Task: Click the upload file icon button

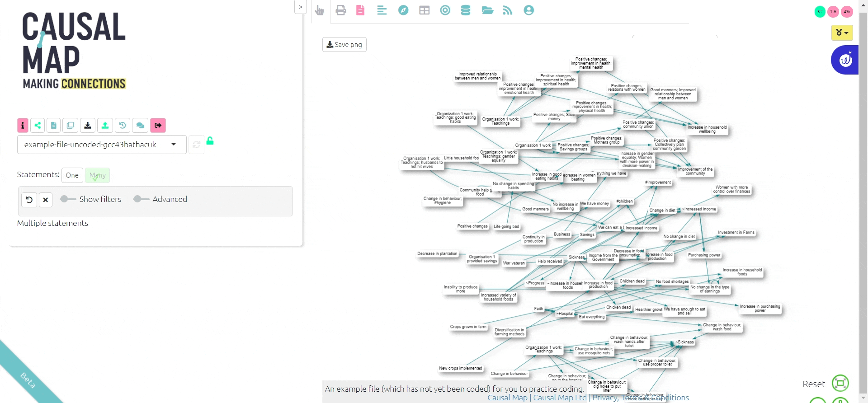Action: tap(105, 125)
